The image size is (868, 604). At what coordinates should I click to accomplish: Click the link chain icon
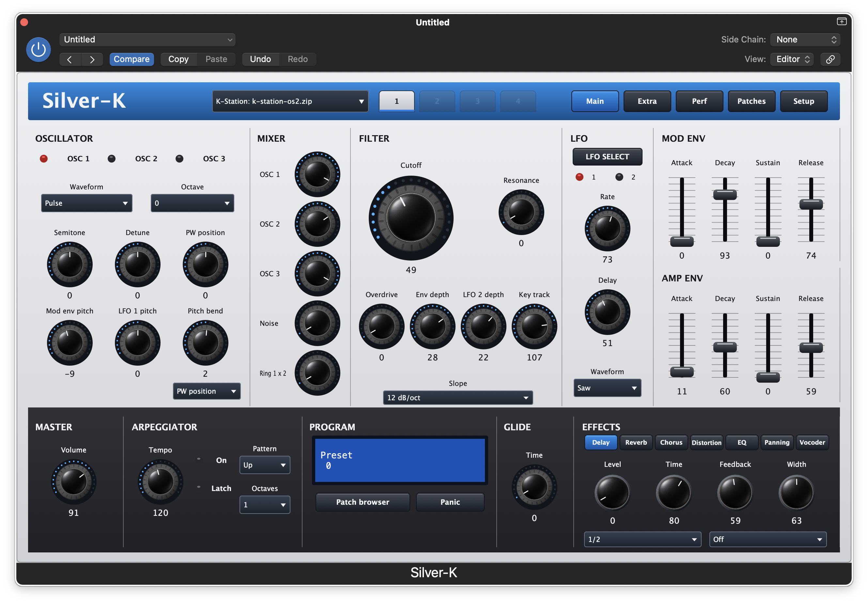coord(830,59)
